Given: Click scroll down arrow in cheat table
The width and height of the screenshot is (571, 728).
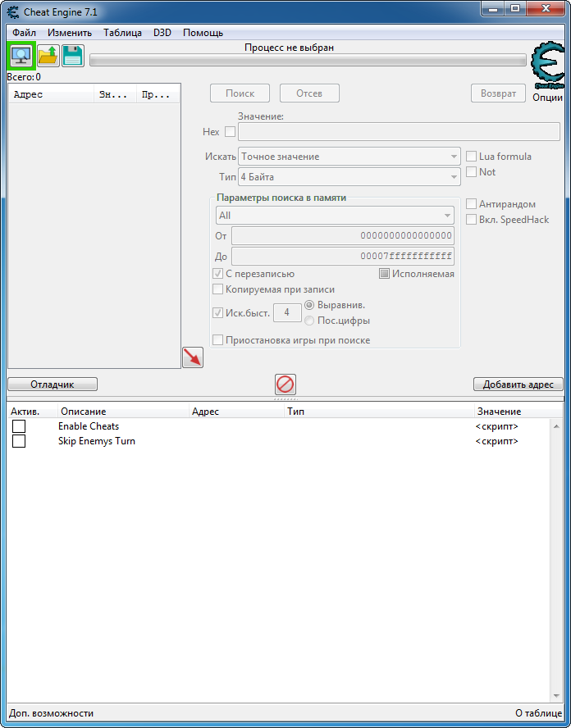Looking at the screenshot, I should click(556, 696).
